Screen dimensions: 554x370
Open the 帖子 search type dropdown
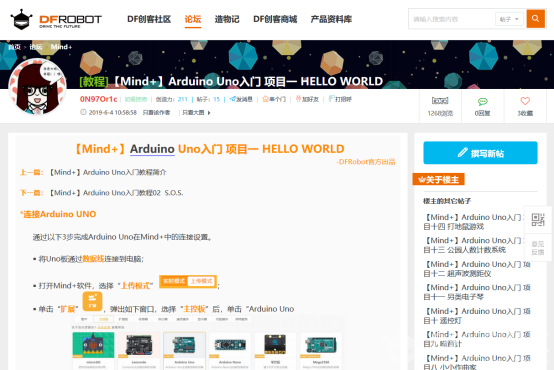tap(509, 19)
